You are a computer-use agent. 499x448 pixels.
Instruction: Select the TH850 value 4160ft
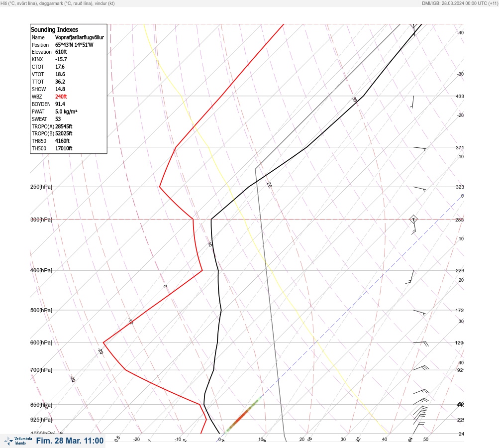tap(62, 141)
